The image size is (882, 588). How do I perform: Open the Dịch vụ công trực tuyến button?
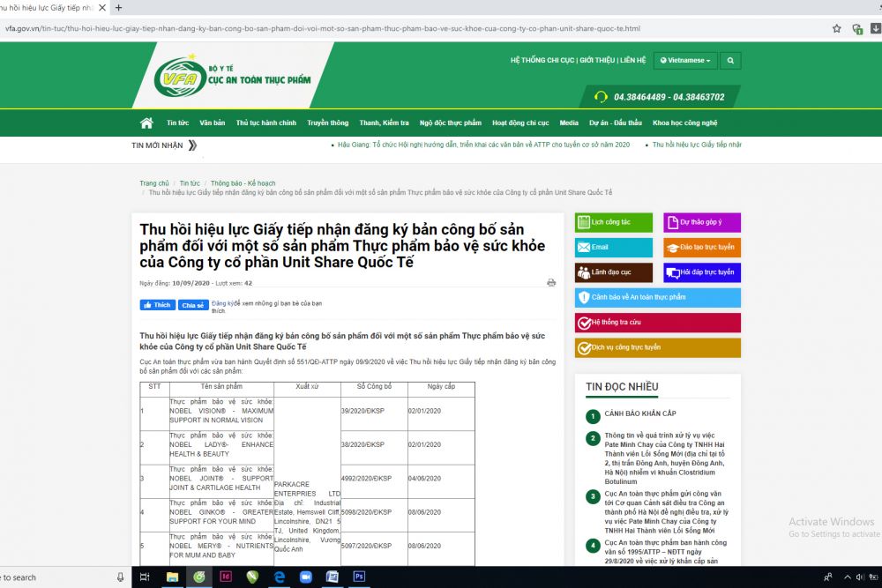(x=658, y=348)
